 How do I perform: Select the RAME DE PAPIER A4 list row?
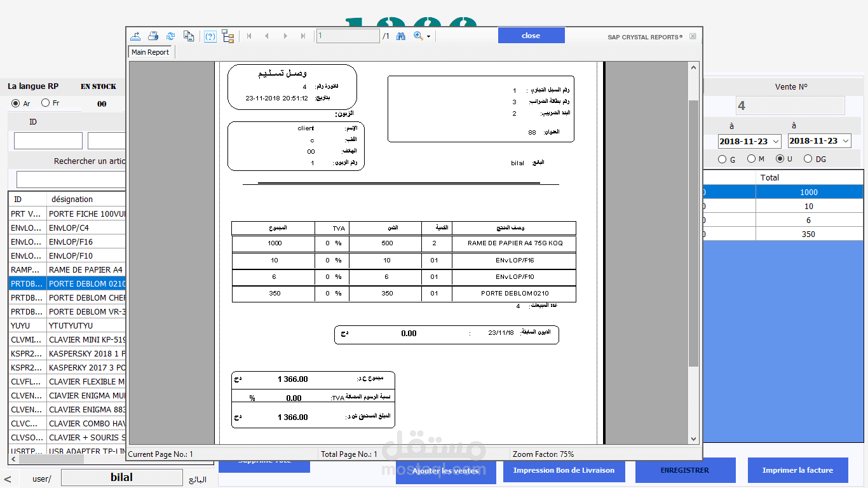67,269
